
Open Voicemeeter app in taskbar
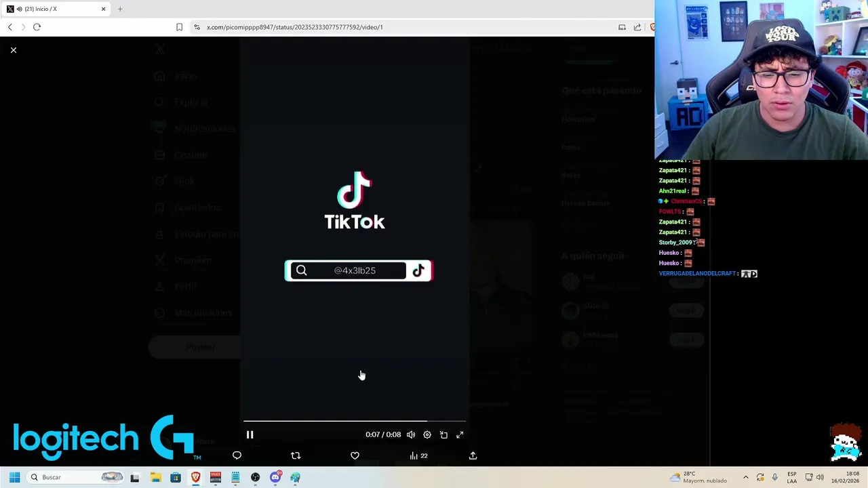point(216,477)
